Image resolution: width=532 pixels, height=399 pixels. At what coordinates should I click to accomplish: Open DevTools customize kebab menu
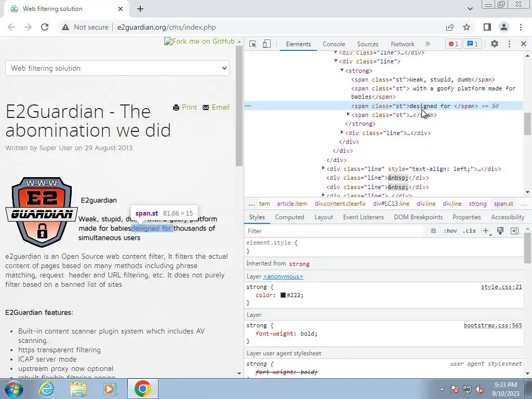[x=509, y=44]
